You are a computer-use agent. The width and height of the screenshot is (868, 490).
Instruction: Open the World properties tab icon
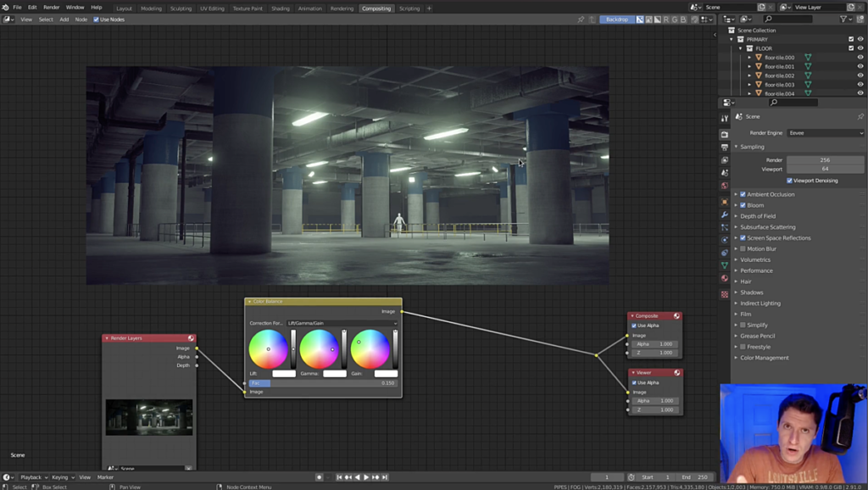[725, 186]
